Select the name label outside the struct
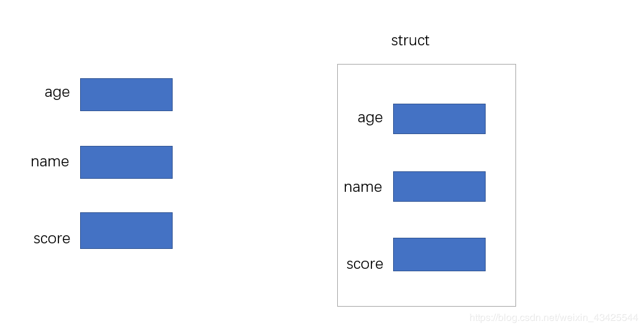This screenshot has width=644, height=329. 50,161
